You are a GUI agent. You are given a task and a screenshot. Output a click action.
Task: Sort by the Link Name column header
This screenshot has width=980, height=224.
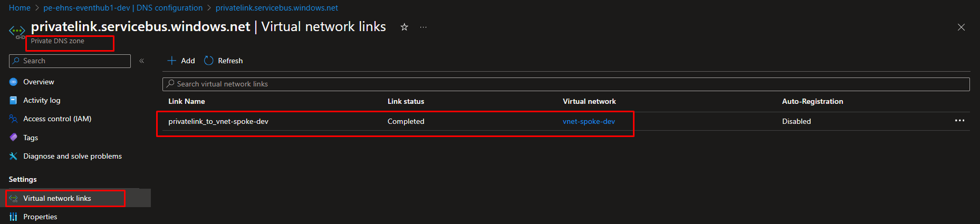187,101
